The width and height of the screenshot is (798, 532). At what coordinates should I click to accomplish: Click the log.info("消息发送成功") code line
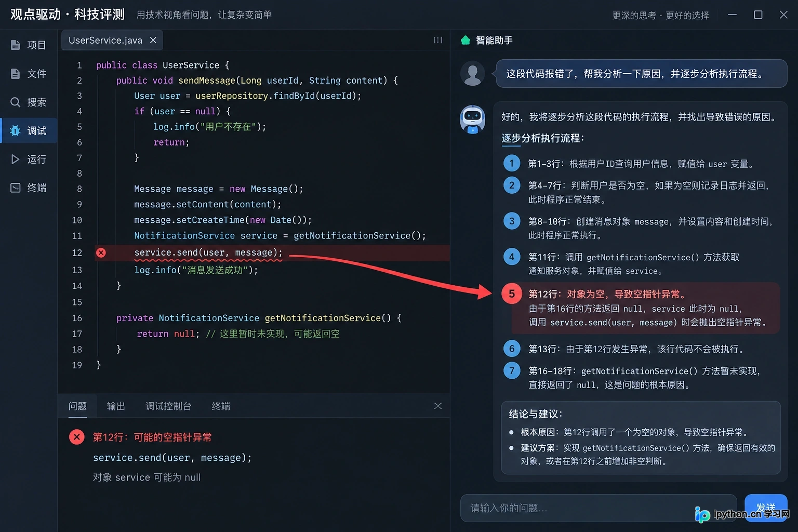pos(196,270)
